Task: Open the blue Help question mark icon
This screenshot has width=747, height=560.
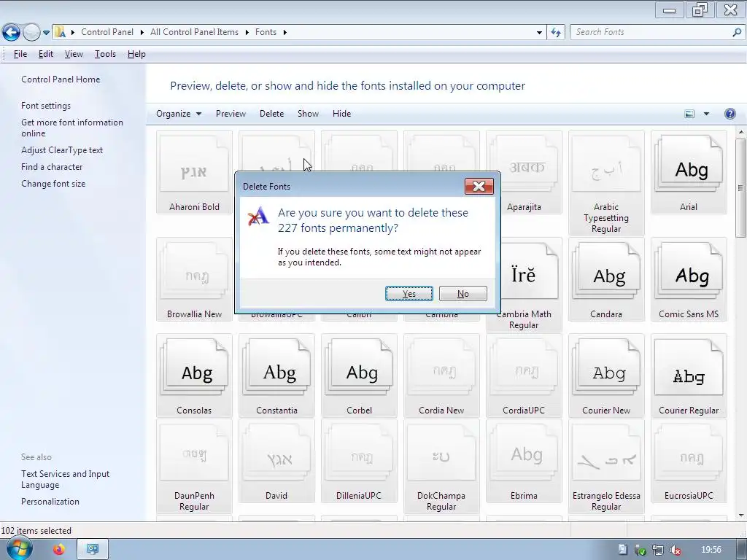Action: point(729,113)
